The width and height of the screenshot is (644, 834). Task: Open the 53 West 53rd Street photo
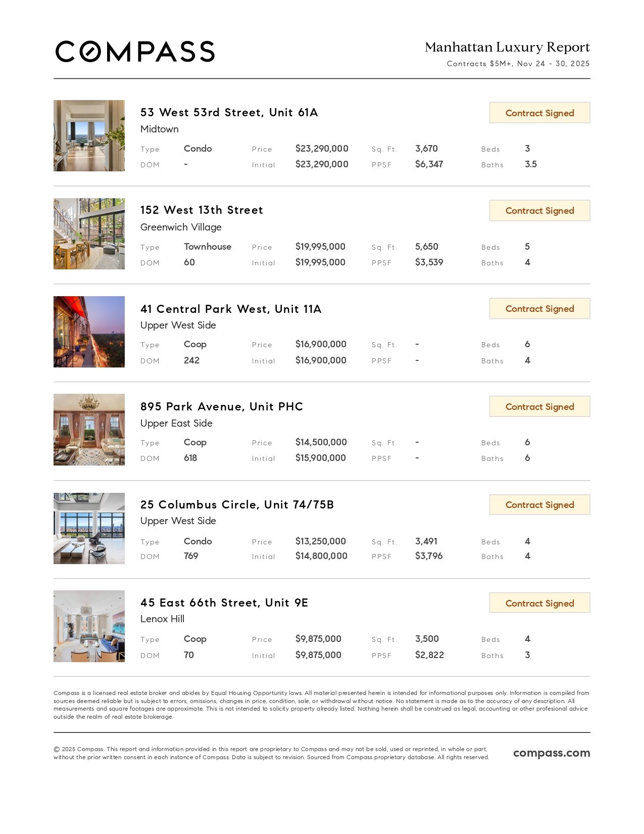(89, 135)
